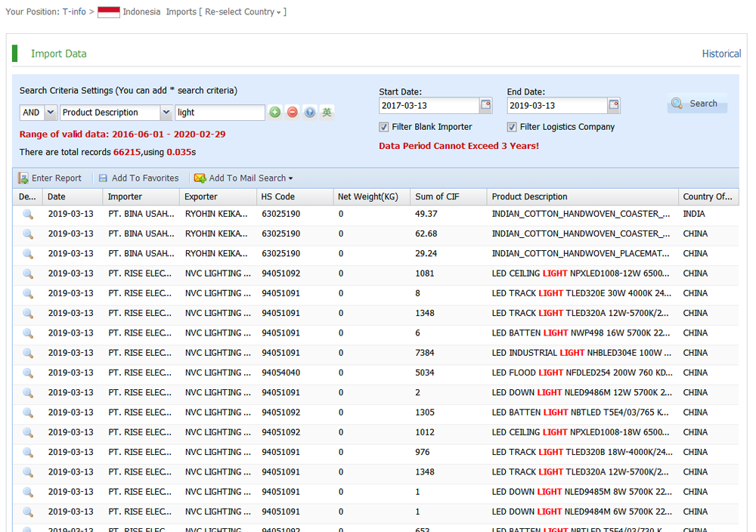Open the Add To Mail Search dropdown
756x532 pixels.
click(x=243, y=178)
